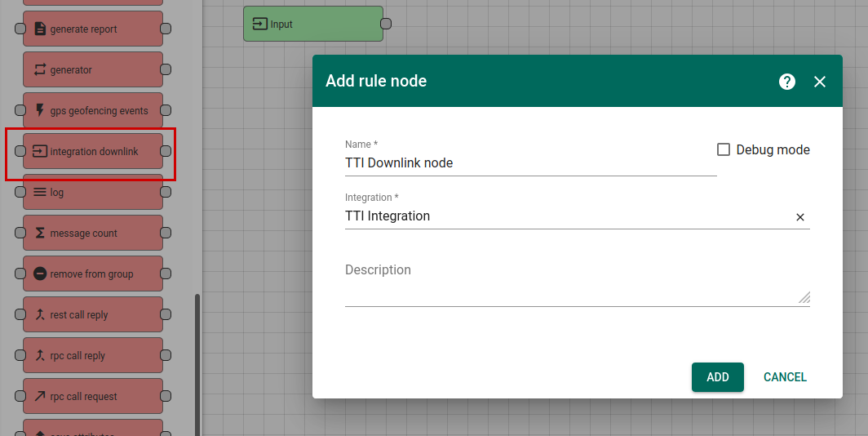The height and width of the screenshot is (436, 868).
Task: Select the message count label
Action: tap(83, 234)
